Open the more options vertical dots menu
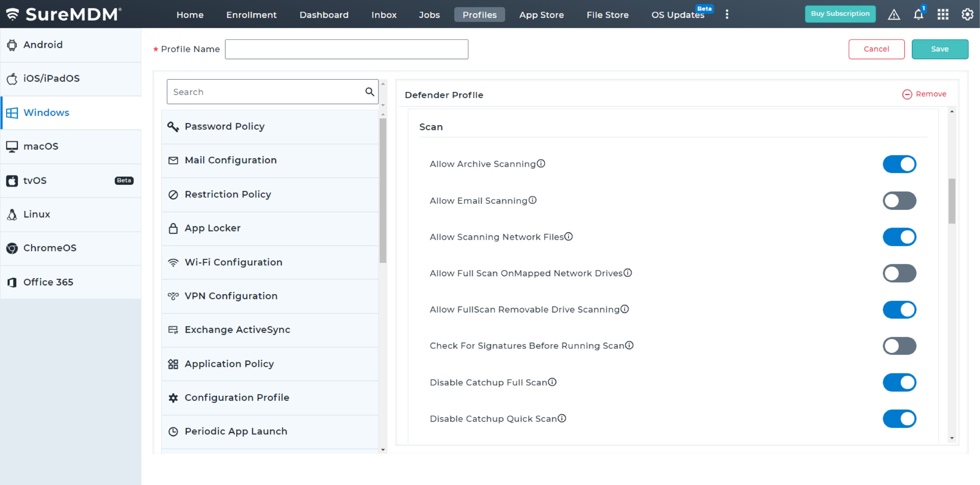Image resolution: width=980 pixels, height=485 pixels. click(727, 15)
